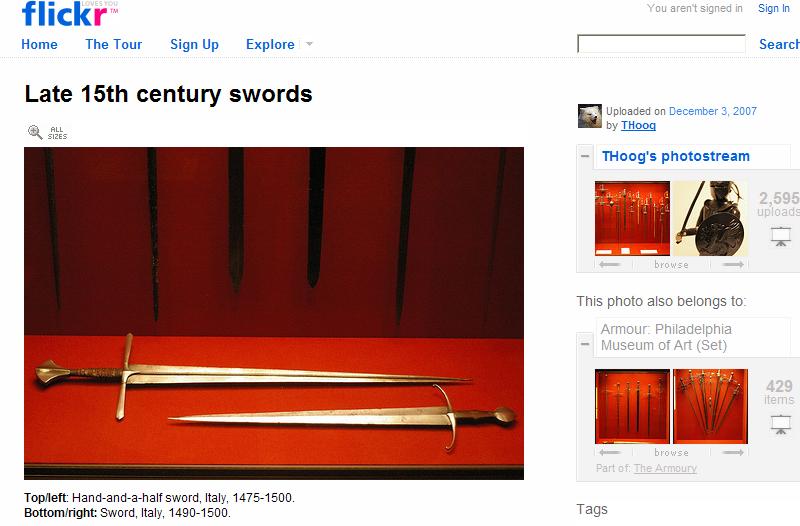Browse Armour set with left arrow
800x526 pixels.
click(610, 453)
